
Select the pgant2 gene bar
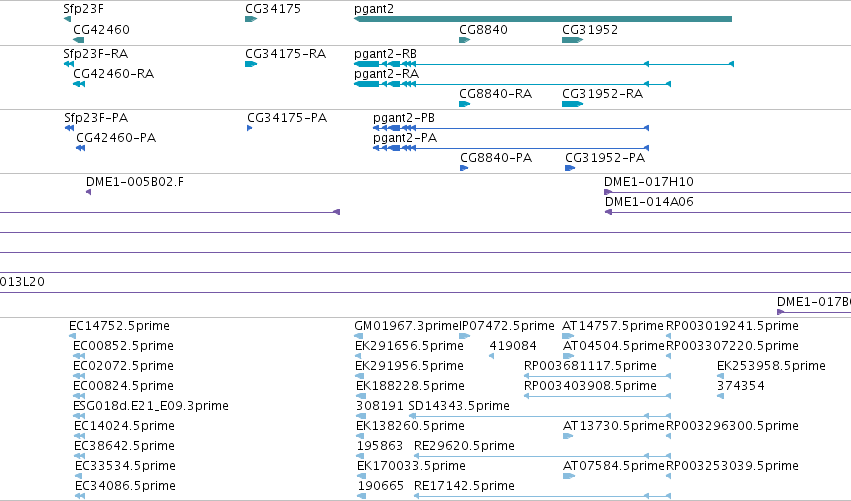tap(543, 19)
